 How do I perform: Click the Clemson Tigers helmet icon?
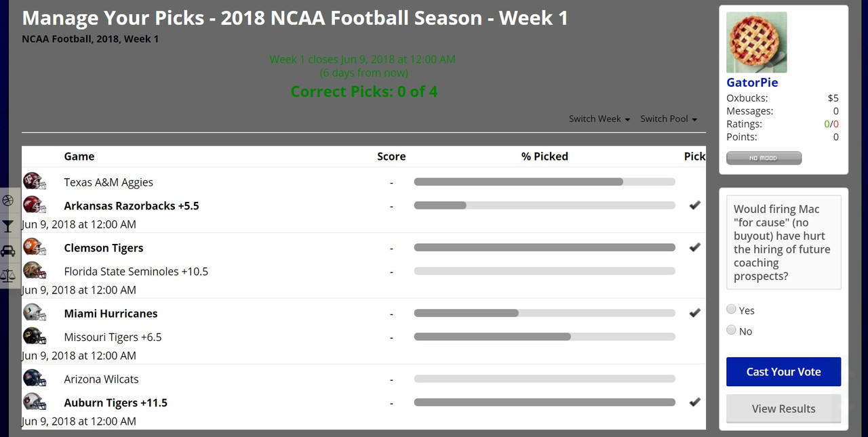(x=35, y=247)
